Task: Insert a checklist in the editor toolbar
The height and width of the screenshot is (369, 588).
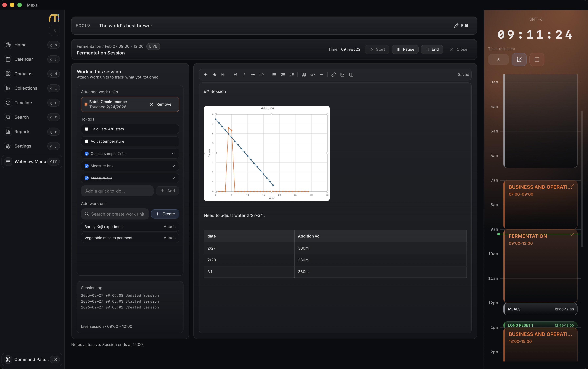Action: (x=292, y=75)
